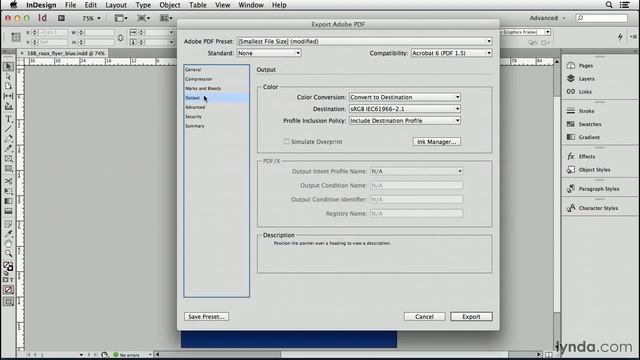Viewport: 640px width, 360px height.
Task: Open the Object menu
Action: pos(170,5)
